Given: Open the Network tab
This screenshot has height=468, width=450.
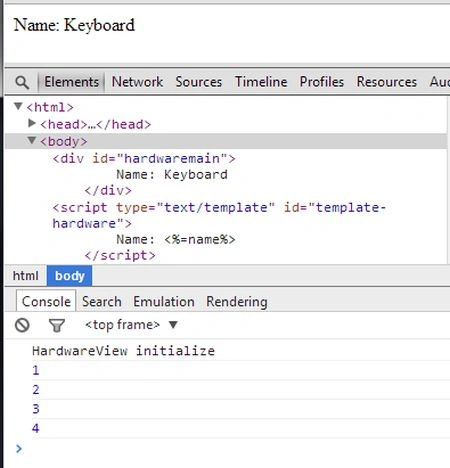Looking at the screenshot, I should (x=137, y=82).
